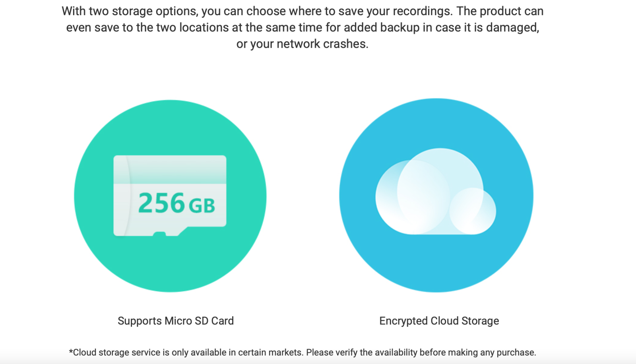Click the asterisk starting the footnote

[71, 351]
